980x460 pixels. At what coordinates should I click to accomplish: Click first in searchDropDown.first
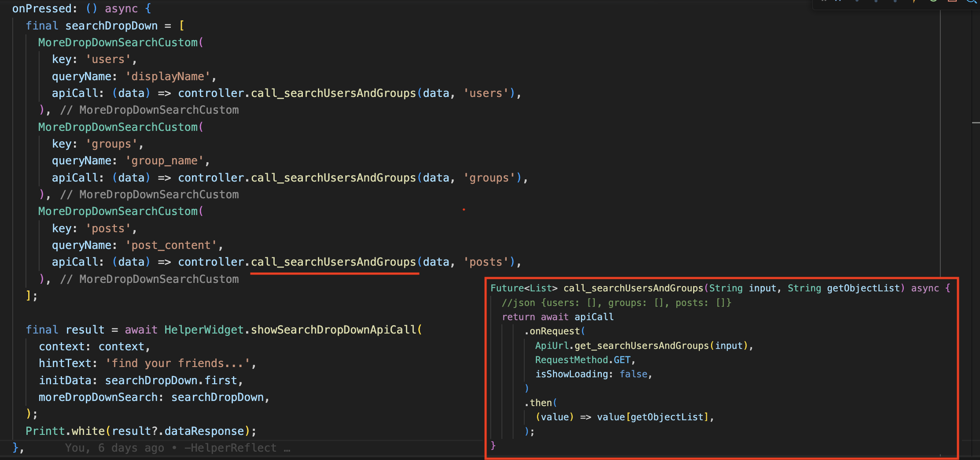pyautogui.click(x=221, y=380)
